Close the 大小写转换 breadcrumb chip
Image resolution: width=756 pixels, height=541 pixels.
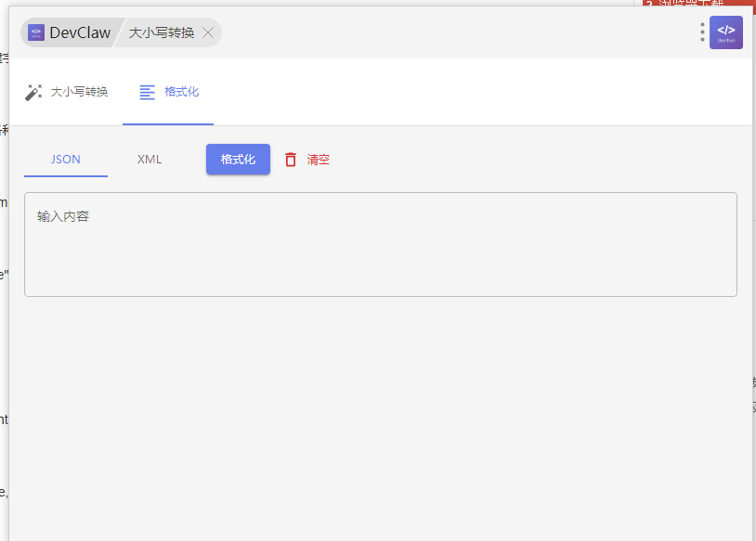point(208,32)
